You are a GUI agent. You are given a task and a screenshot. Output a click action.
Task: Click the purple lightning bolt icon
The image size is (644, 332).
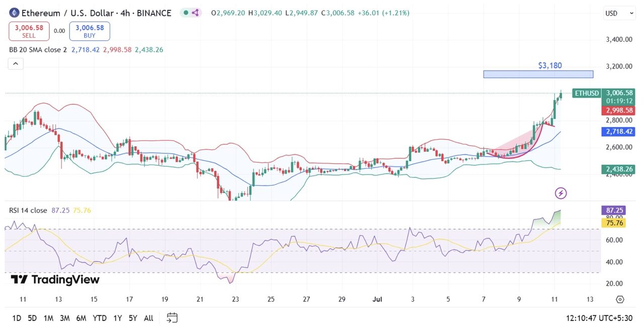pos(561,193)
